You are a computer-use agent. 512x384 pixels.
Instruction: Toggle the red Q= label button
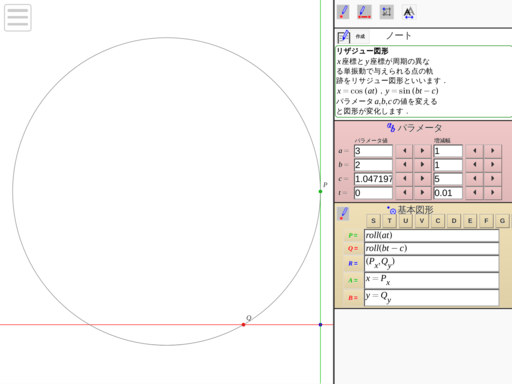[x=353, y=249]
